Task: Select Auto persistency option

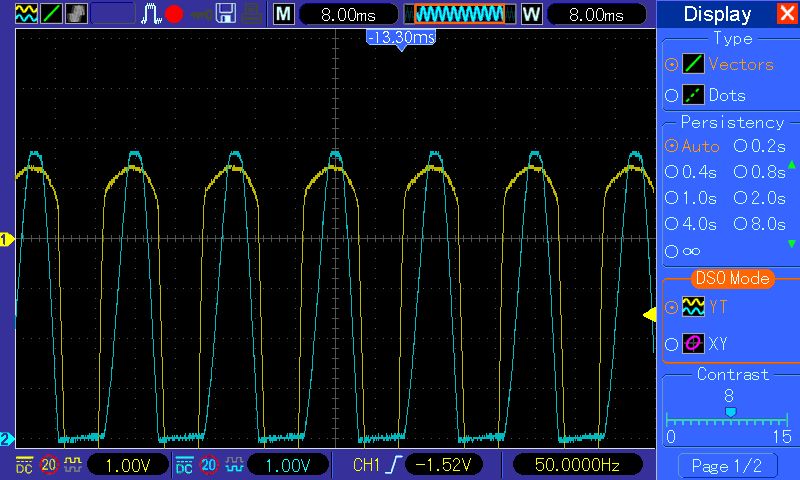Action: pos(692,146)
